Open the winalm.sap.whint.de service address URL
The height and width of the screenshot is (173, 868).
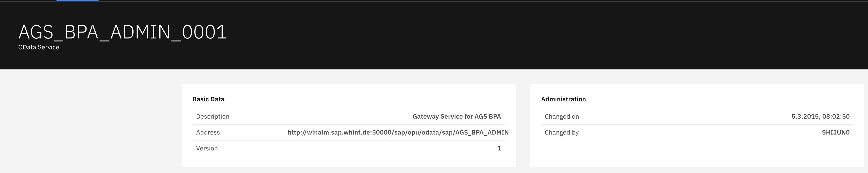(x=398, y=132)
